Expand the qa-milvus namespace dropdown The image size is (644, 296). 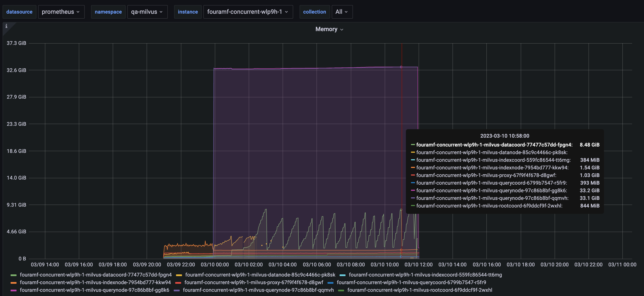coord(147,12)
